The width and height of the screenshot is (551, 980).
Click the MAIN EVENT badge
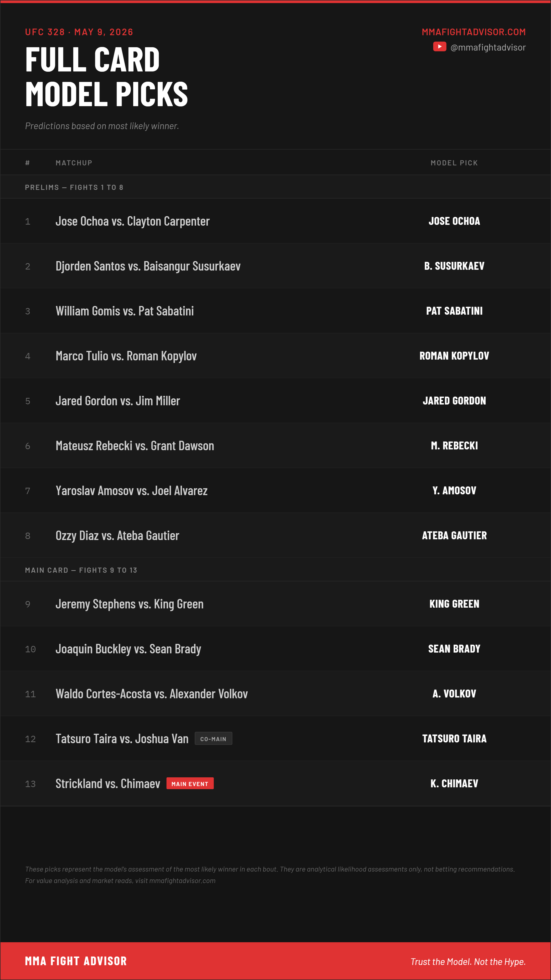(190, 783)
